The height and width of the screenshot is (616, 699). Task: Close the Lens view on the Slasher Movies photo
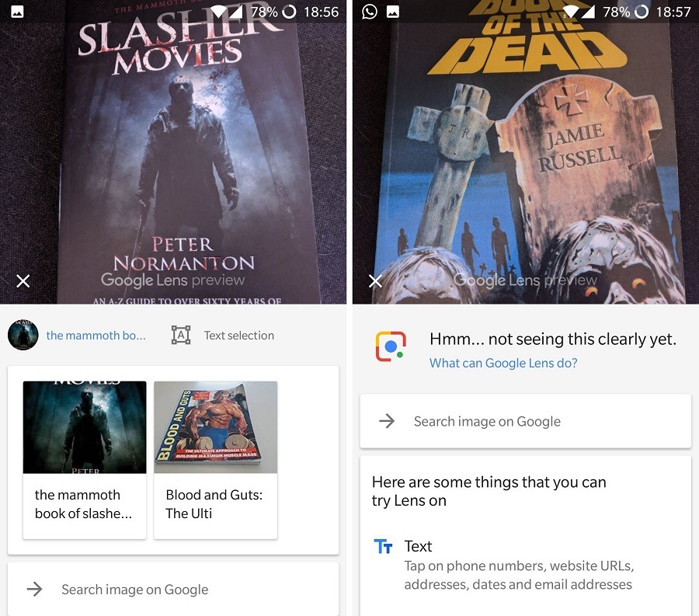point(23,280)
